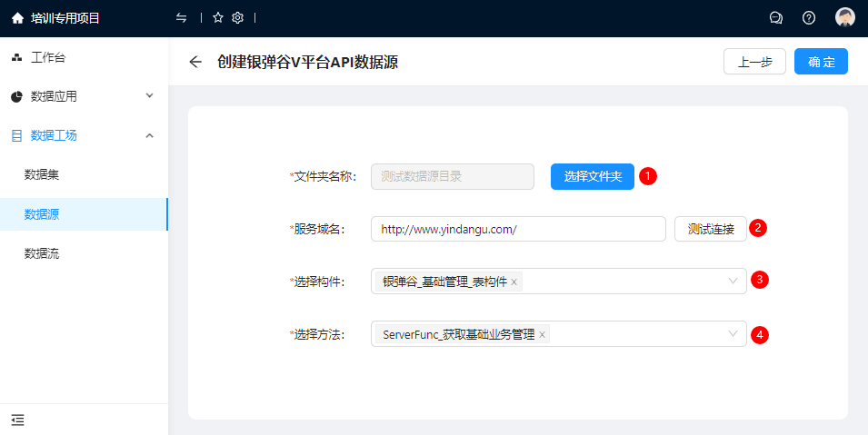Click the help question mark icon
The image size is (868, 435).
tap(809, 18)
